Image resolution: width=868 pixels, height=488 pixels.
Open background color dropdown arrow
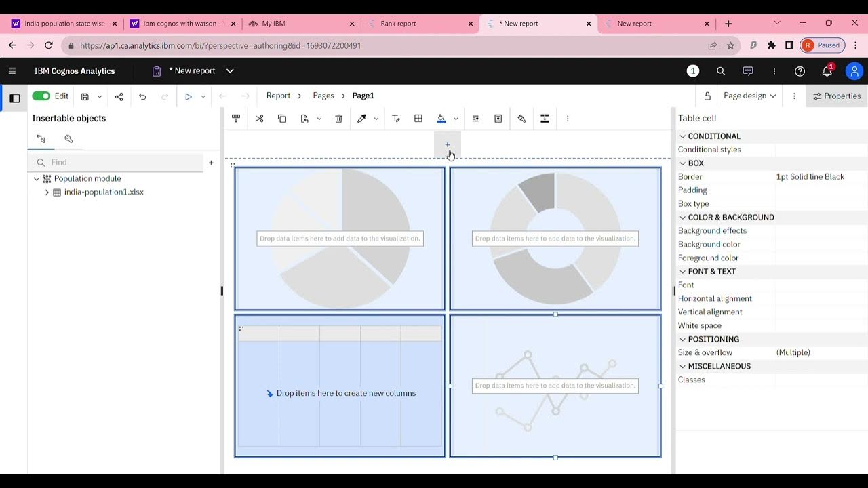point(456,119)
